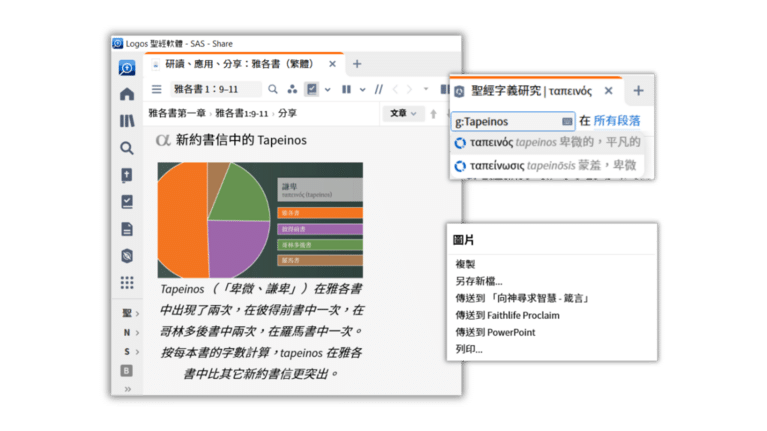Screen dimensions: 767x431
Task: Click the parallel resources double-slash icon
Action: point(379,89)
